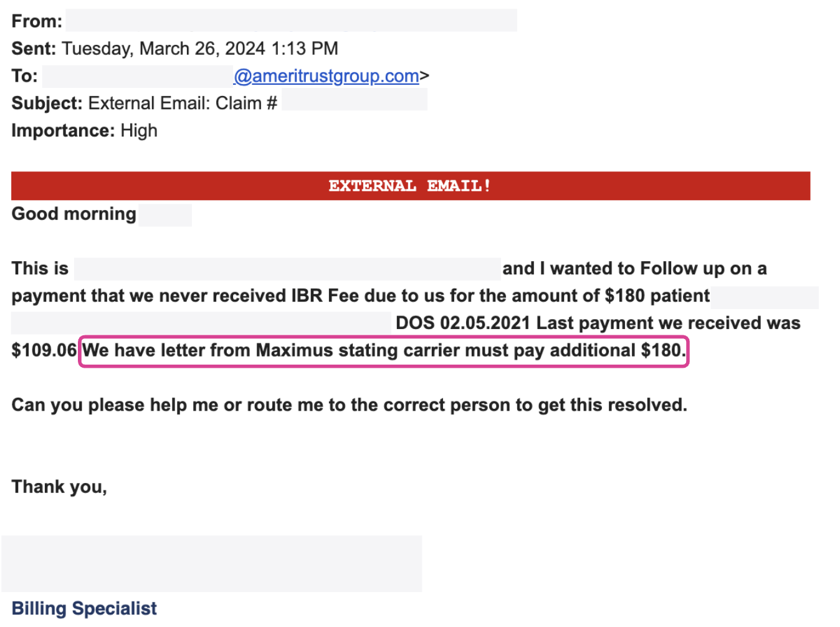Click the DOS 02.05.2021 text
This screenshot has height=627, width=840.
[463, 323]
